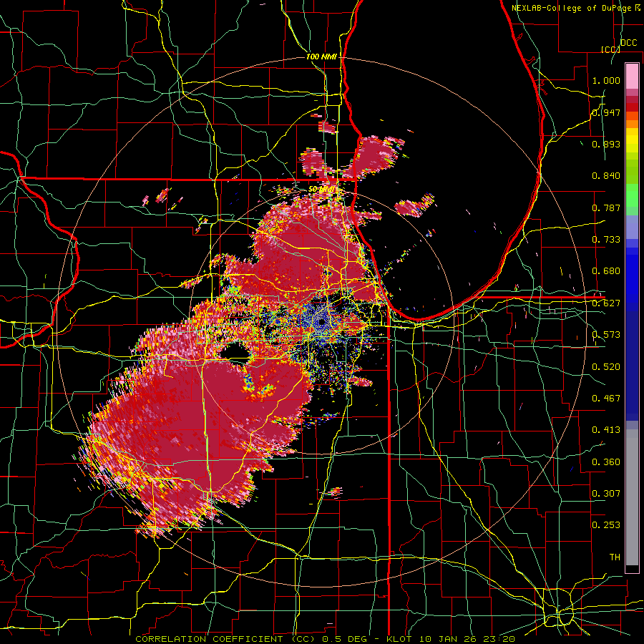This screenshot has height=644, width=644.
Task: Click the 0.5 DEG elevation text
Action: pyautogui.click(x=343, y=639)
